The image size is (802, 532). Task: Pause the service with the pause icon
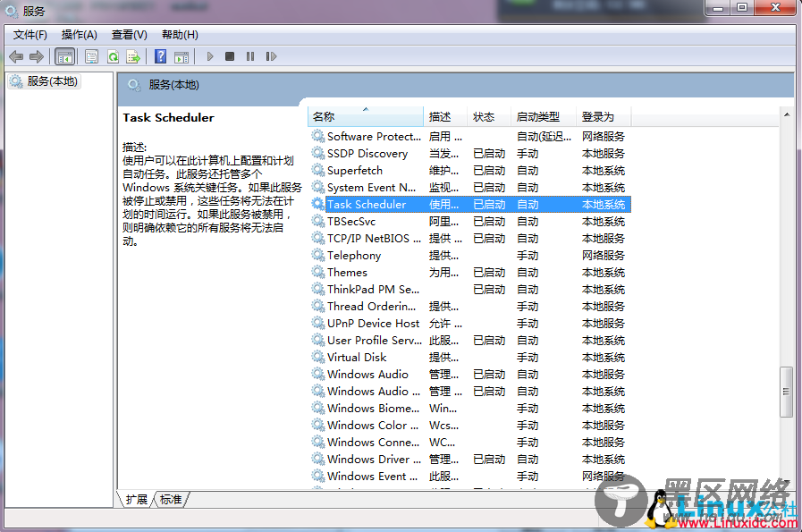(250, 56)
